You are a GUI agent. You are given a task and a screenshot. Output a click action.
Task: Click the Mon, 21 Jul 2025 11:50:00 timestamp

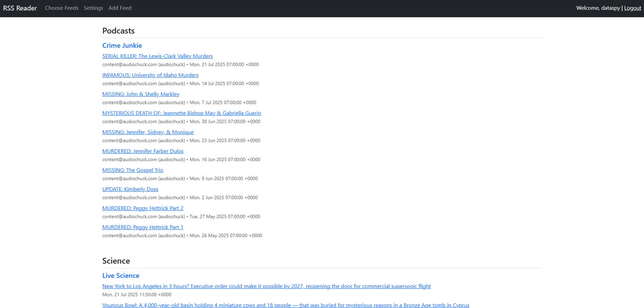[x=137, y=295]
